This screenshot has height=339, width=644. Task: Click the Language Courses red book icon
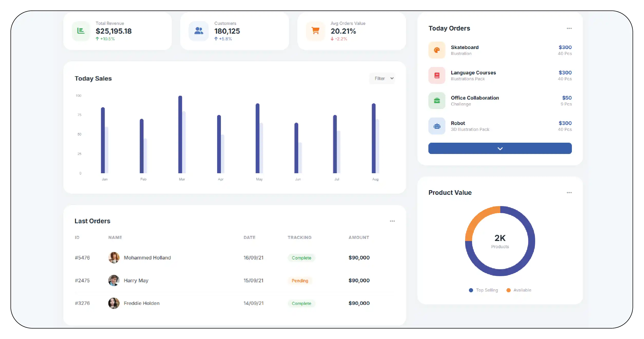tap(437, 75)
